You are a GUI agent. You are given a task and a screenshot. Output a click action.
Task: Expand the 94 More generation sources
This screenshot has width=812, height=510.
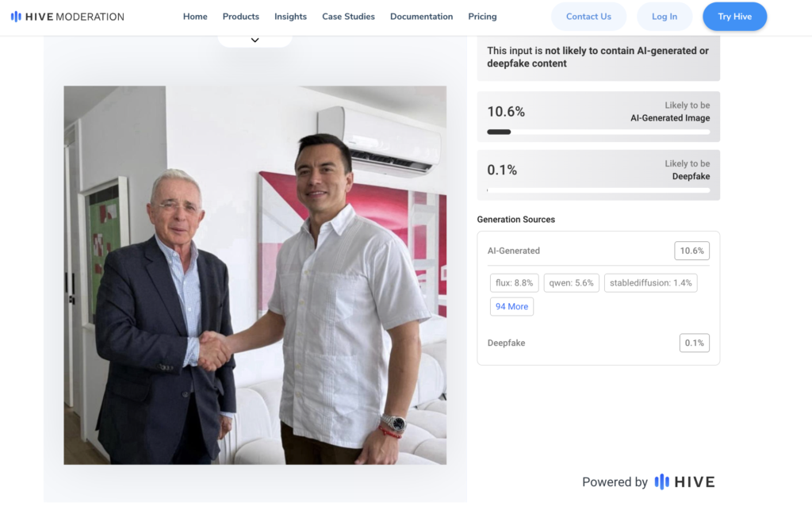click(511, 307)
